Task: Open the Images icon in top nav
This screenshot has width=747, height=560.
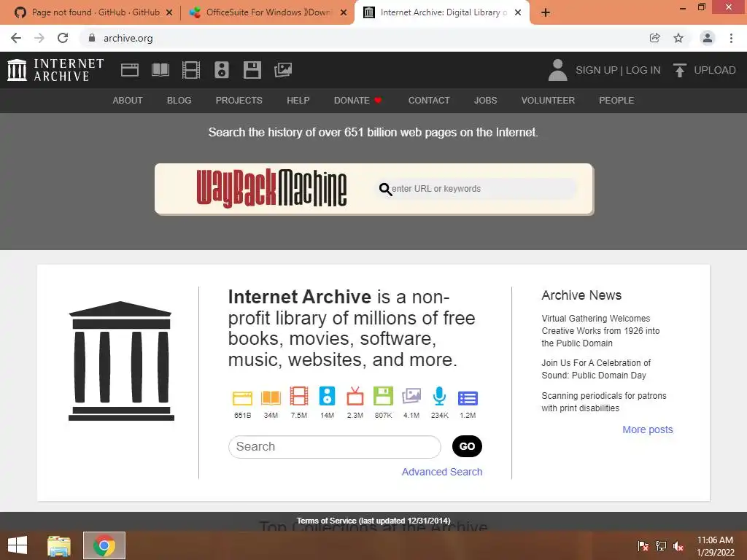Action: pyautogui.click(x=283, y=70)
